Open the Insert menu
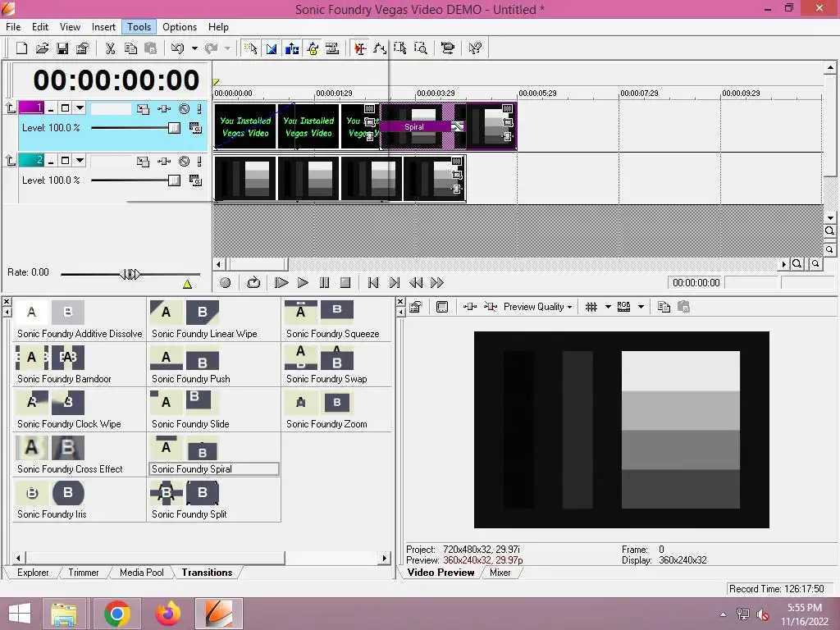 [x=103, y=27]
